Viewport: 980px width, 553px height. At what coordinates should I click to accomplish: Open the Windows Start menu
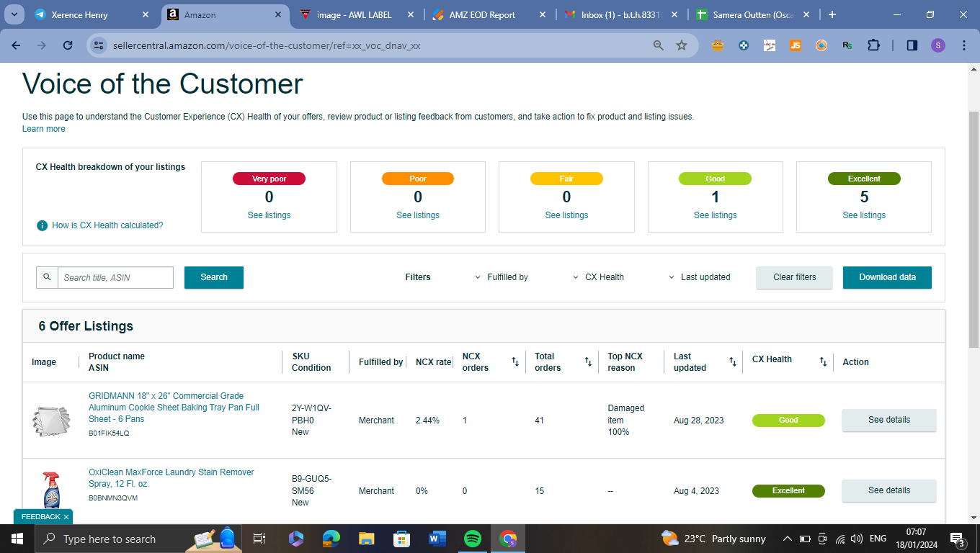coord(17,539)
